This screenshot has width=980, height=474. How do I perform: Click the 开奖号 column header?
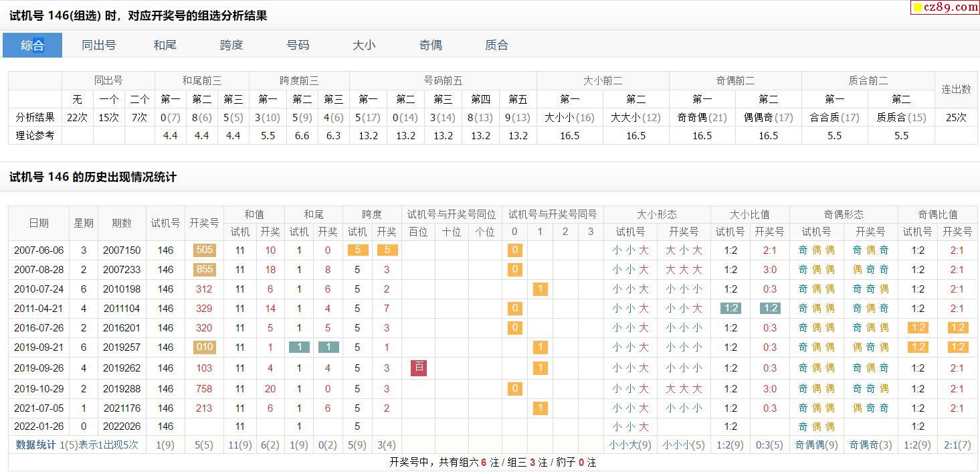pos(204,223)
